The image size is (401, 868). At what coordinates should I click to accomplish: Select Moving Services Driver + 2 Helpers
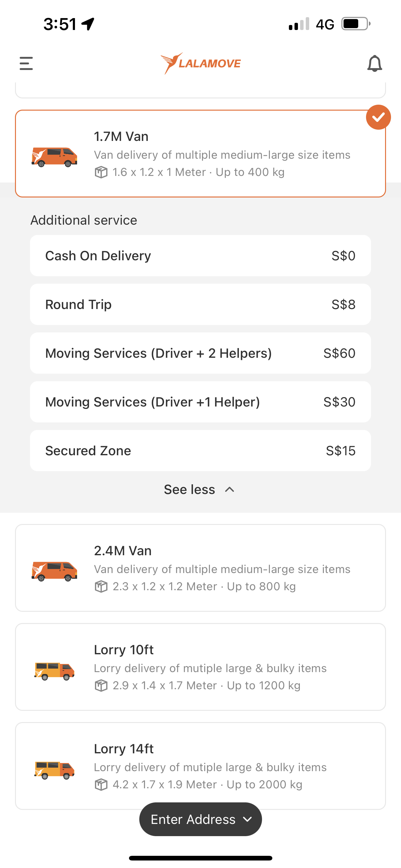click(200, 353)
